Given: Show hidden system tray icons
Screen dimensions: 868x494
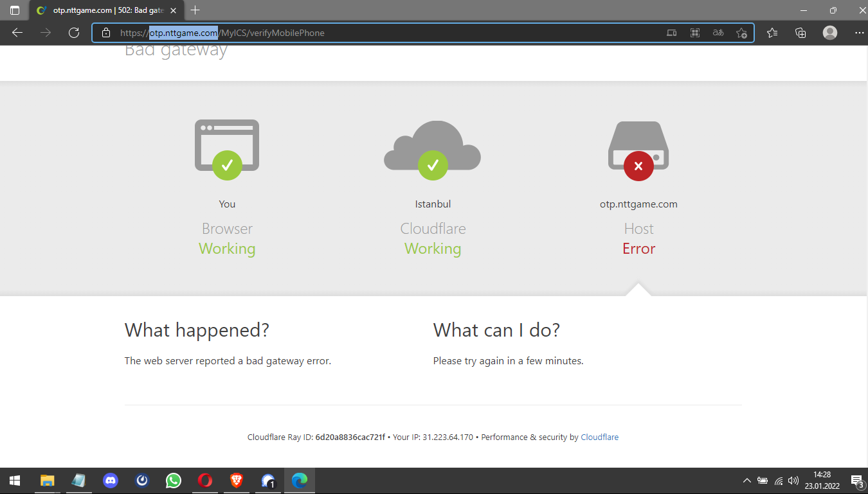Looking at the screenshot, I should (x=746, y=481).
